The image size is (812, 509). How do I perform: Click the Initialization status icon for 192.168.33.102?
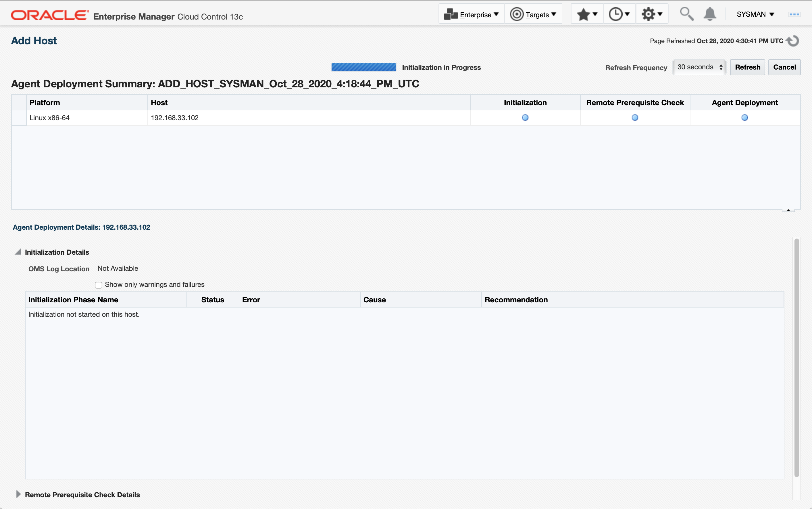pyautogui.click(x=525, y=118)
